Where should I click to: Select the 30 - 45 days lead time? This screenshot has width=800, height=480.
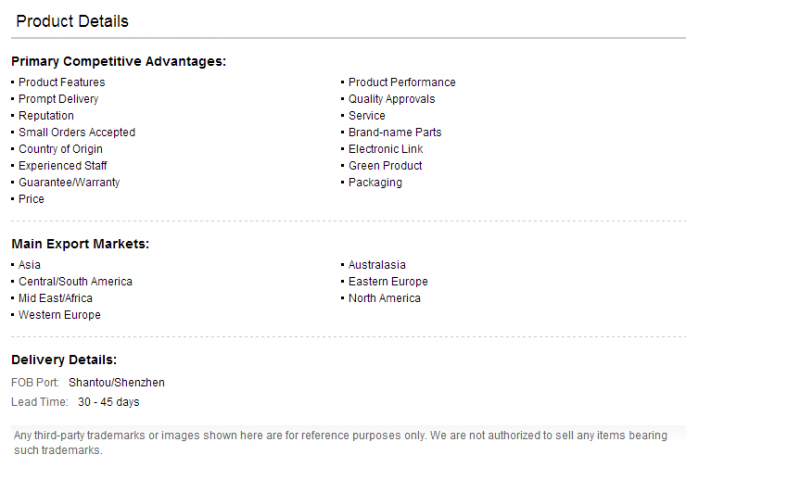pos(109,402)
